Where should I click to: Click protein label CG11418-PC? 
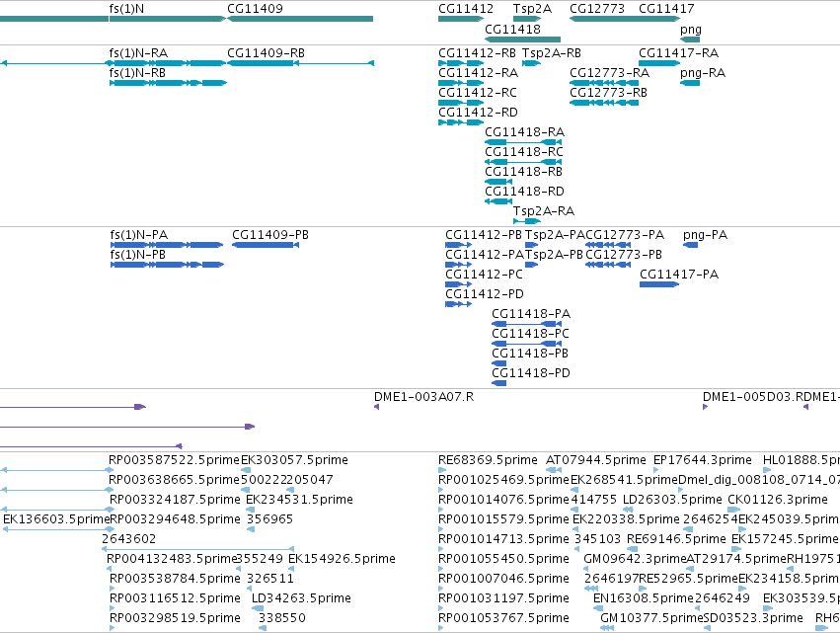530,335
